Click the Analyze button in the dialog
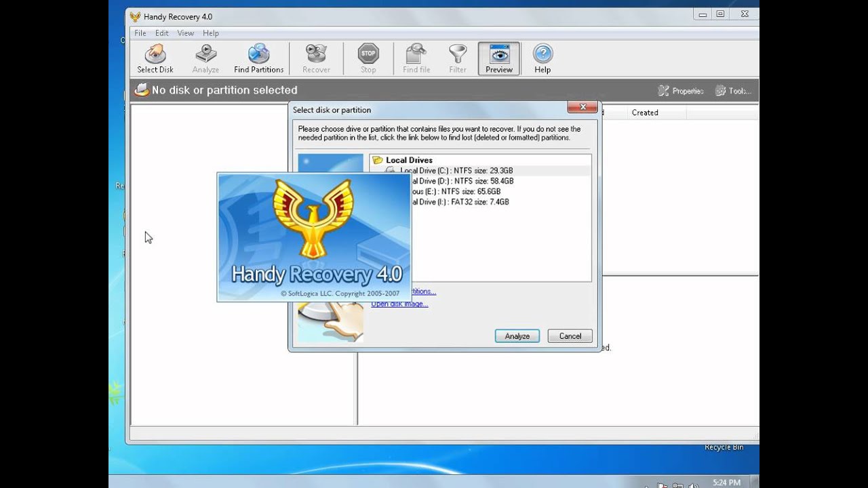 click(x=517, y=336)
